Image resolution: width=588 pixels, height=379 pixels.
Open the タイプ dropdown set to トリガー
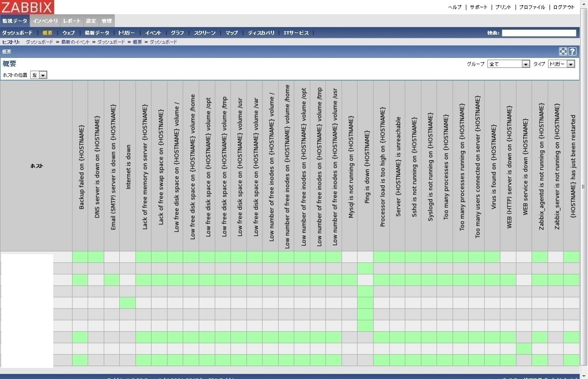click(561, 64)
